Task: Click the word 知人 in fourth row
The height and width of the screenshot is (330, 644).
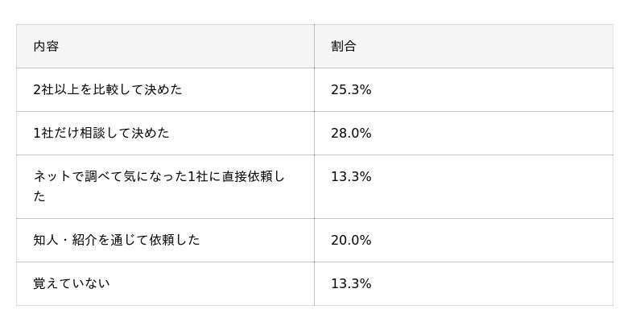Action: coord(46,241)
